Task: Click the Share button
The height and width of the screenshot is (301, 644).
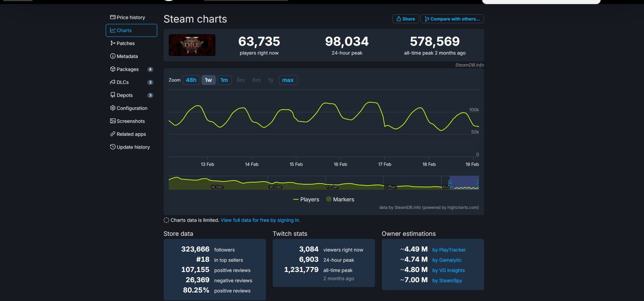Action: [x=405, y=19]
